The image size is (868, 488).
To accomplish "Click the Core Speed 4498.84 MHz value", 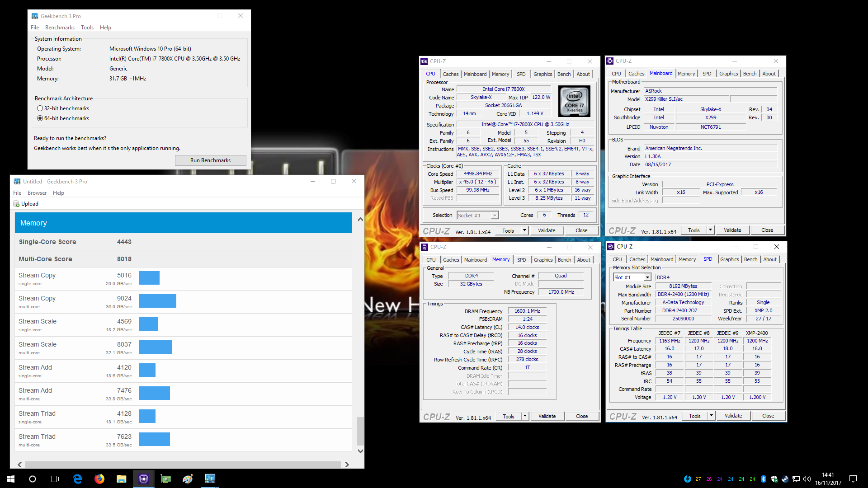I will pos(478,174).
